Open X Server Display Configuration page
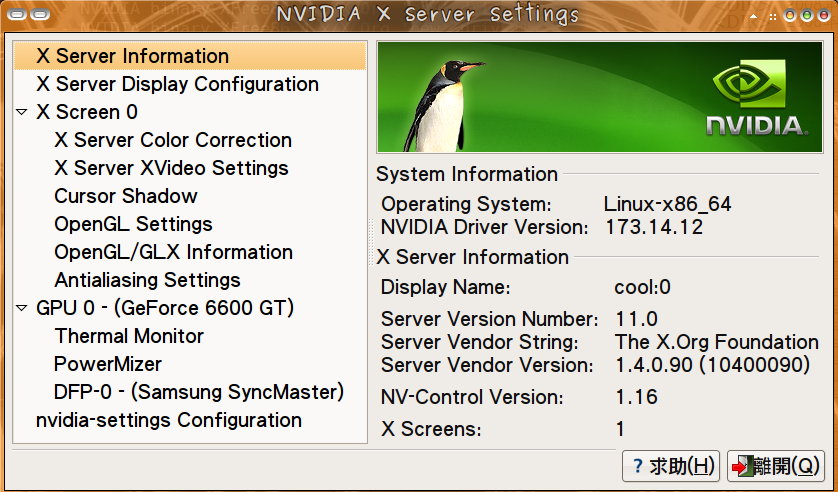The width and height of the screenshot is (838, 492). [x=177, y=84]
